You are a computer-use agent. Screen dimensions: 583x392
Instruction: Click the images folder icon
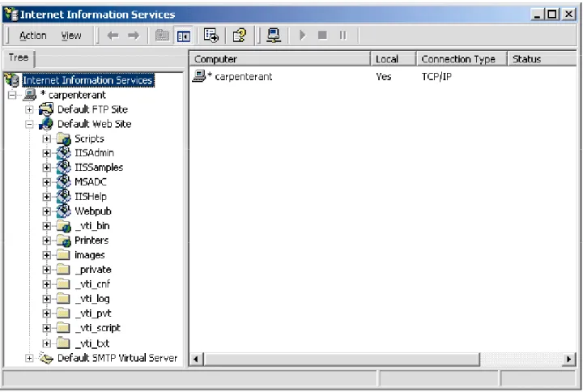[63, 255]
